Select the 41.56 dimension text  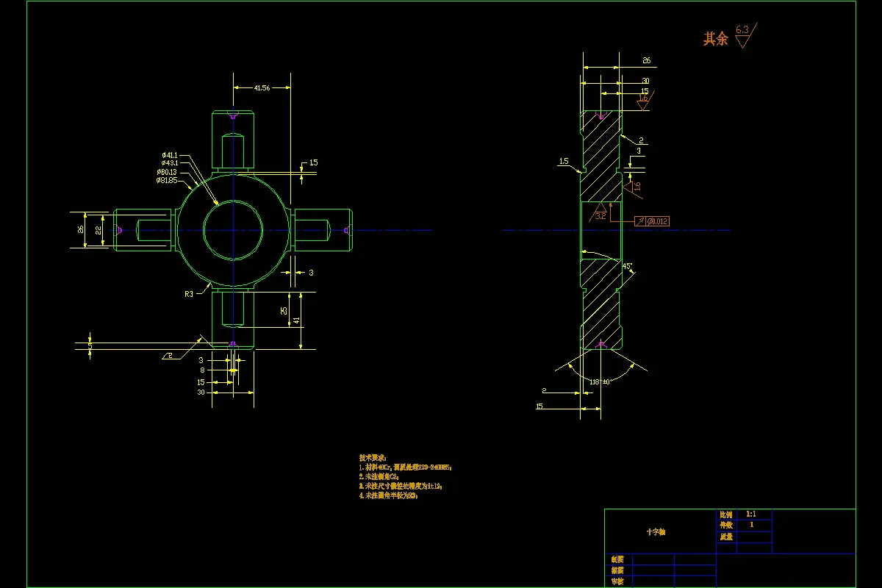[261, 87]
